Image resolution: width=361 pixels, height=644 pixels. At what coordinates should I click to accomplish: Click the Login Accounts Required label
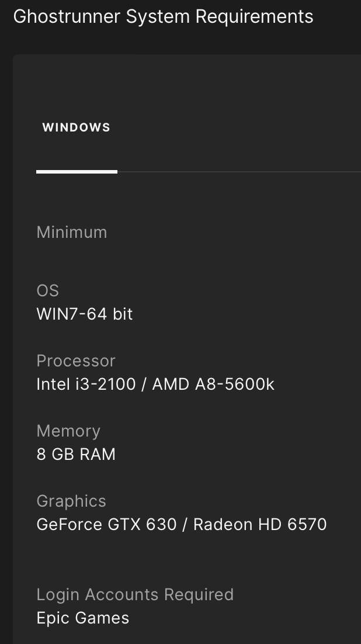click(x=135, y=594)
